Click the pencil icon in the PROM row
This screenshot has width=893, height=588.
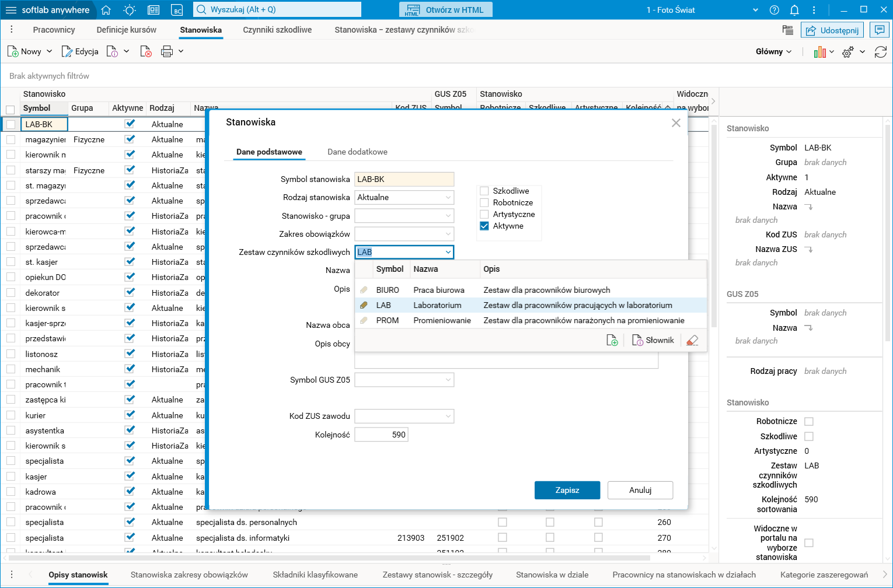coord(364,320)
